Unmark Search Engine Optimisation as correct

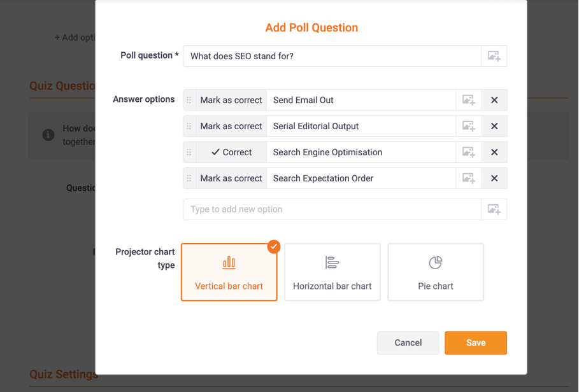point(231,152)
